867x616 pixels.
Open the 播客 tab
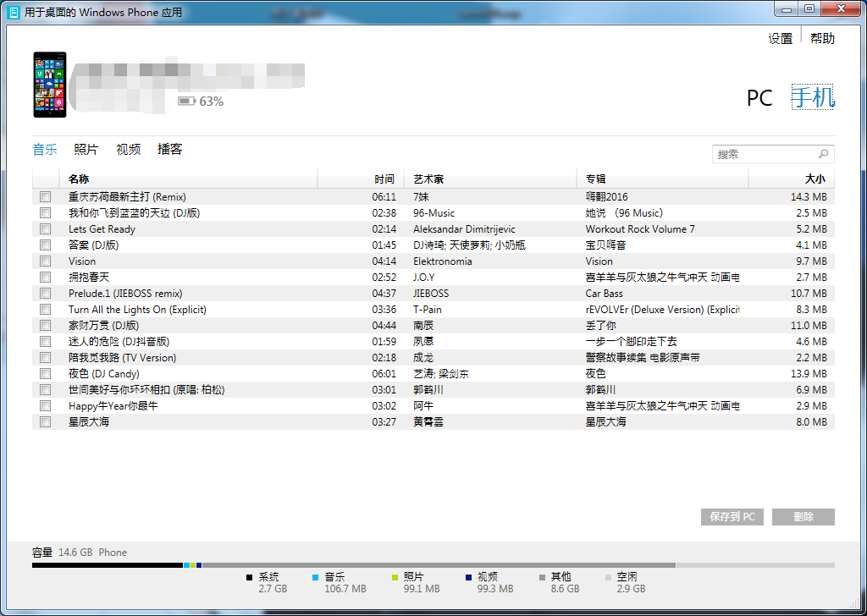169,150
